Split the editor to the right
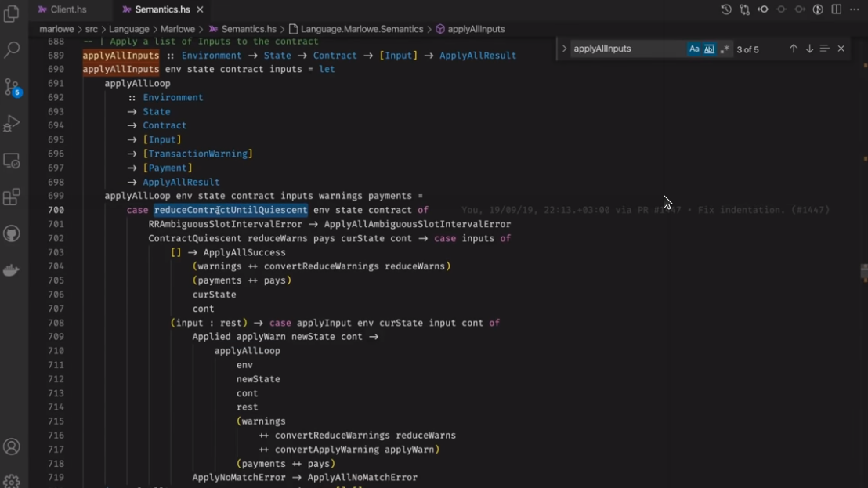The image size is (868, 488). pos(837,9)
